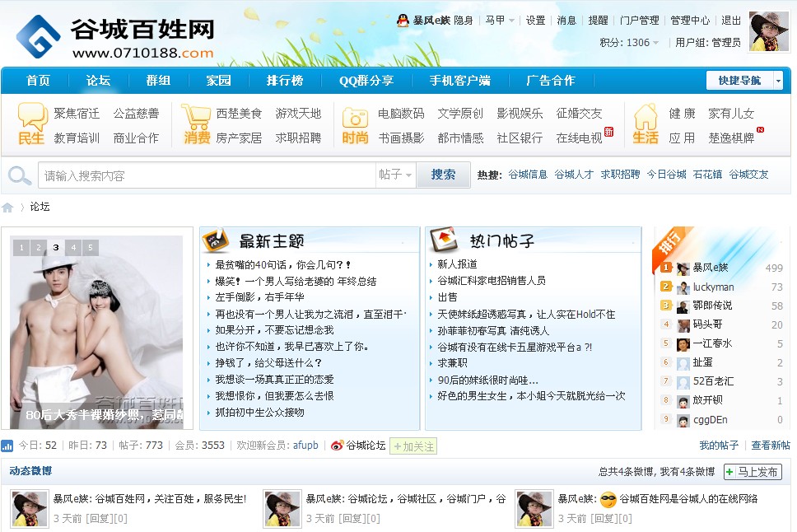Viewport: 797px width, 532px height.
Task: Click the Gucheng Baixing site logo
Action: (x=115, y=36)
